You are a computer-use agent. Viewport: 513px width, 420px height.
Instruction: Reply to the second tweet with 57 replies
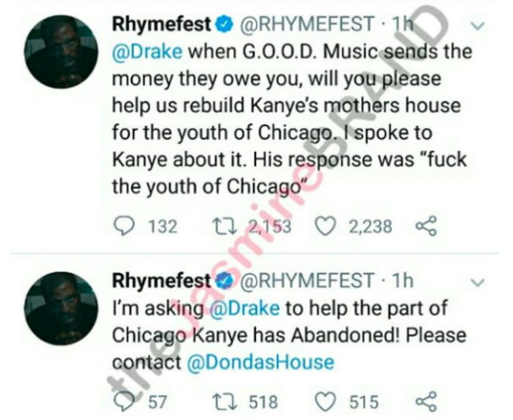coord(123,402)
